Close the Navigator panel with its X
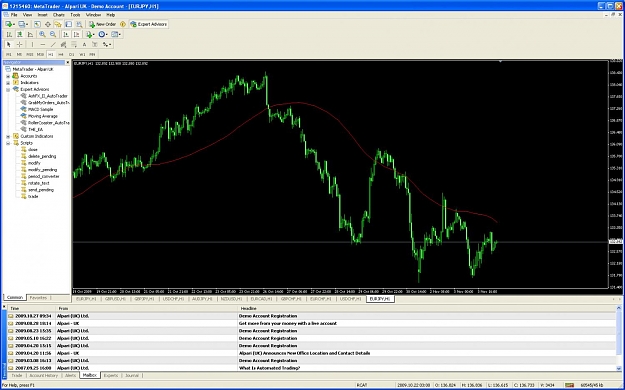The image size is (625, 390). (67, 63)
